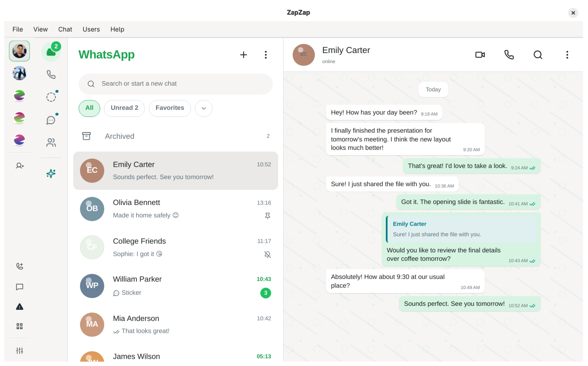Click the 'Hey! How has your day been?' message
Viewport: 588px width, 366px height.
(x=384, y=113)
